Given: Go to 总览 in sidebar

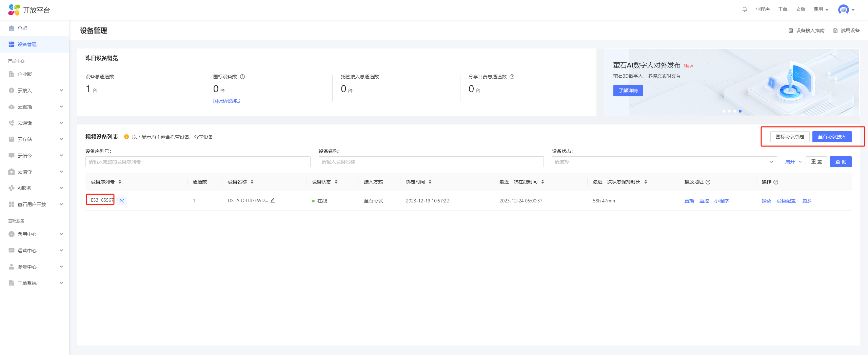Looking at the screenshot, I should point(35,28).
